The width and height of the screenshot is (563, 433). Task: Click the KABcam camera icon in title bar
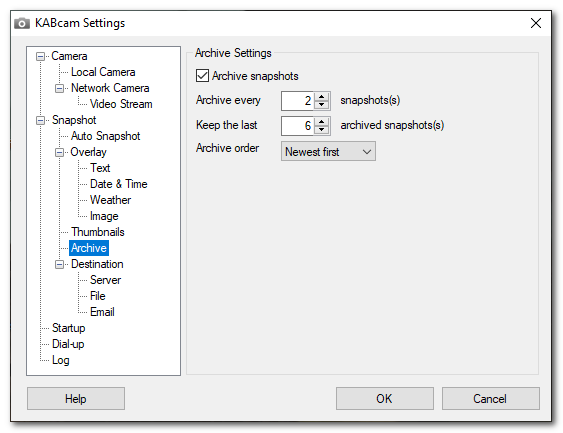(22, 23)
